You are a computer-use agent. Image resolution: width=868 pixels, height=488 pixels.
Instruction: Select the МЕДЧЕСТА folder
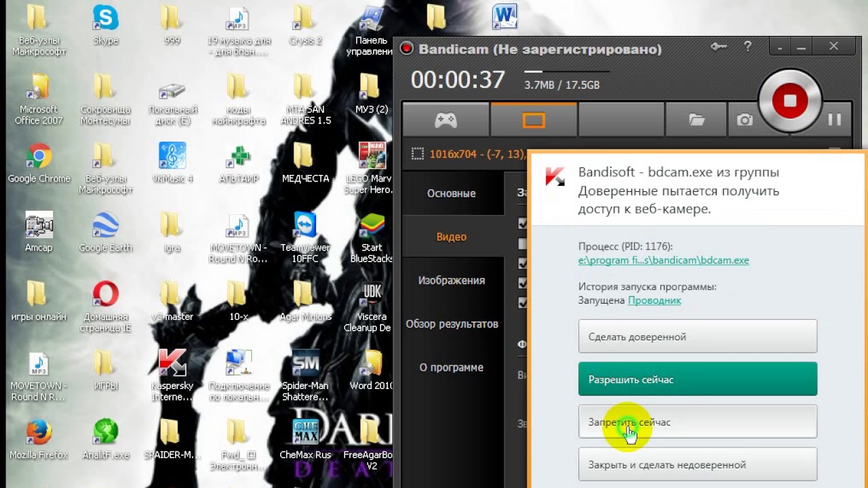pos(305,163)
